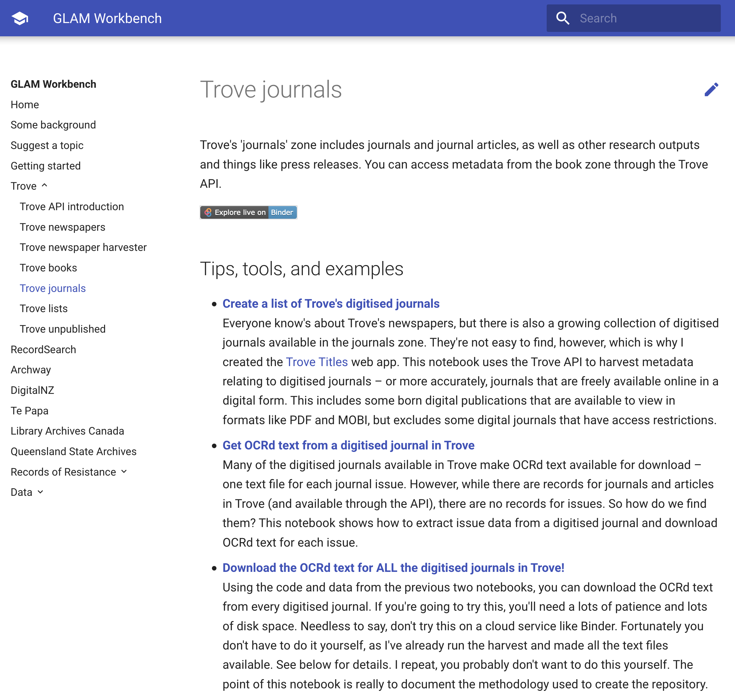Image resolution: width=735 pixels, height=700 pixels.
Task: Open the Trove Titles web app link
Action: pos(317,362)
